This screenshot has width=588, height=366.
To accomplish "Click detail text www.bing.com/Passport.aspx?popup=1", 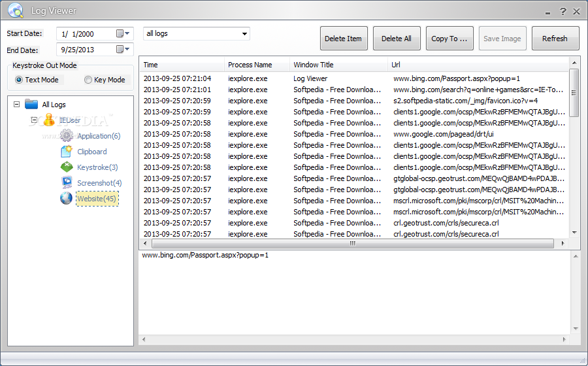I will pos(206,255).
